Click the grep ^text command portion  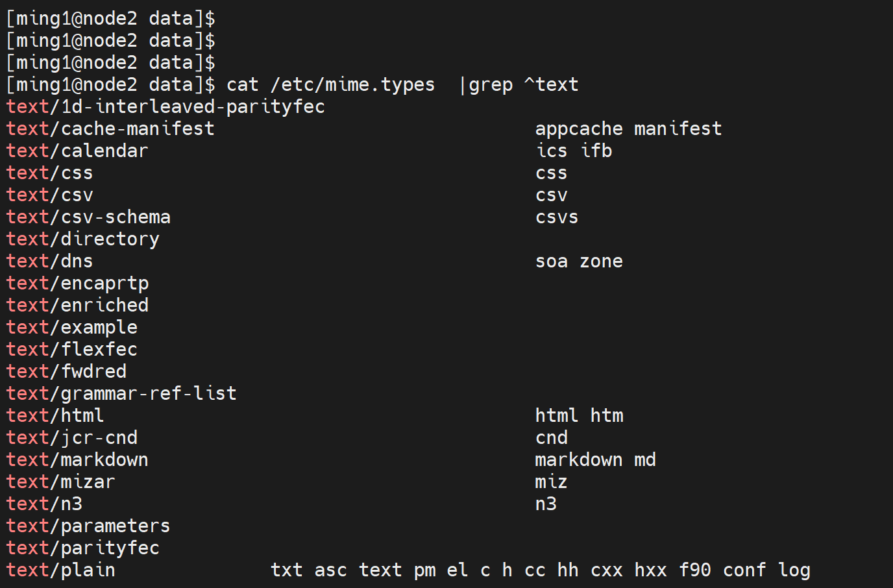point(523,85)
